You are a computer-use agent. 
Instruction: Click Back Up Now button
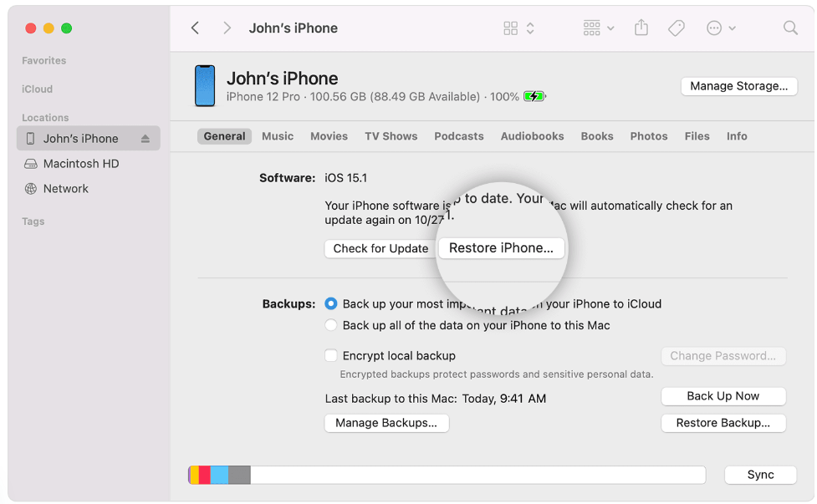coord(723,396)
